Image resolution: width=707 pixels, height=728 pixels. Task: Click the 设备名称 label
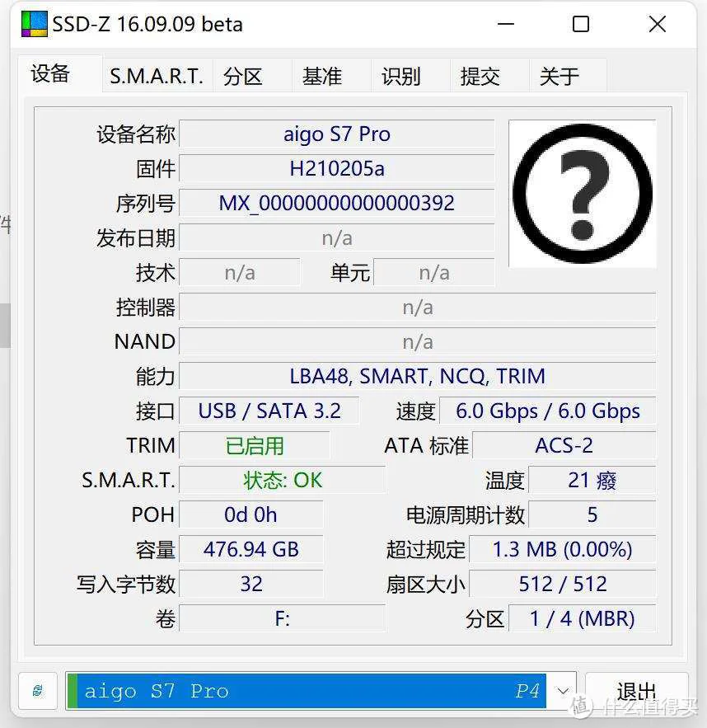(136, 134)
